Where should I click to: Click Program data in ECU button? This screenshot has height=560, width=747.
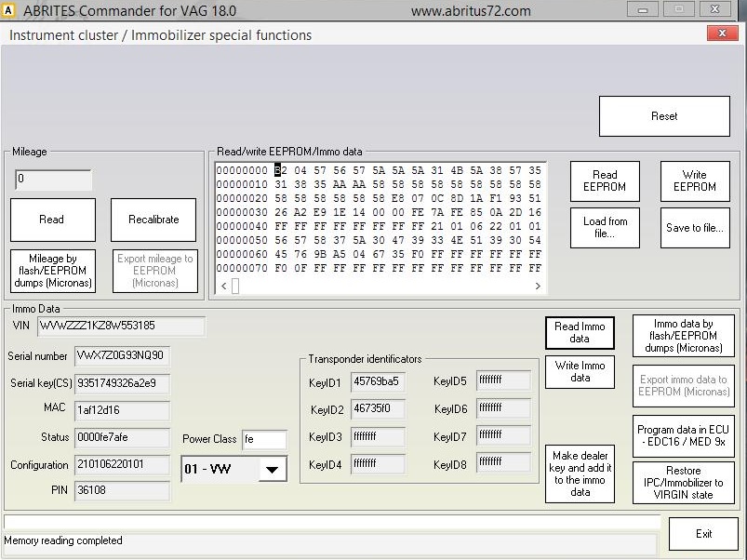pyautogui.click(x=683, y=435)
